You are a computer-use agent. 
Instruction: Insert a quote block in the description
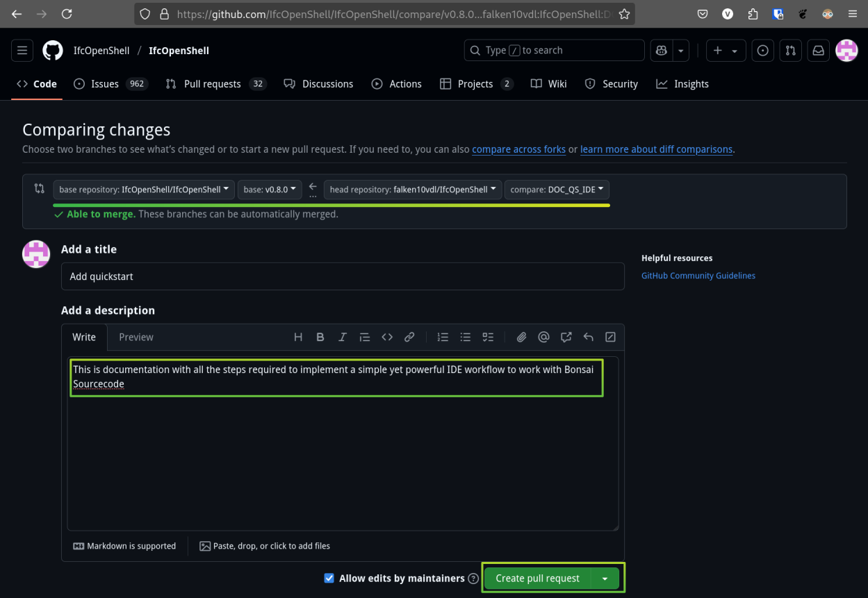point(365,337)
